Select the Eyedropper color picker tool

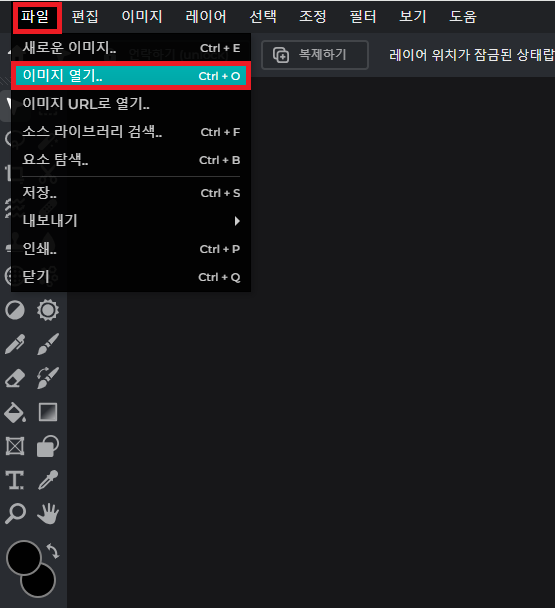48,480
